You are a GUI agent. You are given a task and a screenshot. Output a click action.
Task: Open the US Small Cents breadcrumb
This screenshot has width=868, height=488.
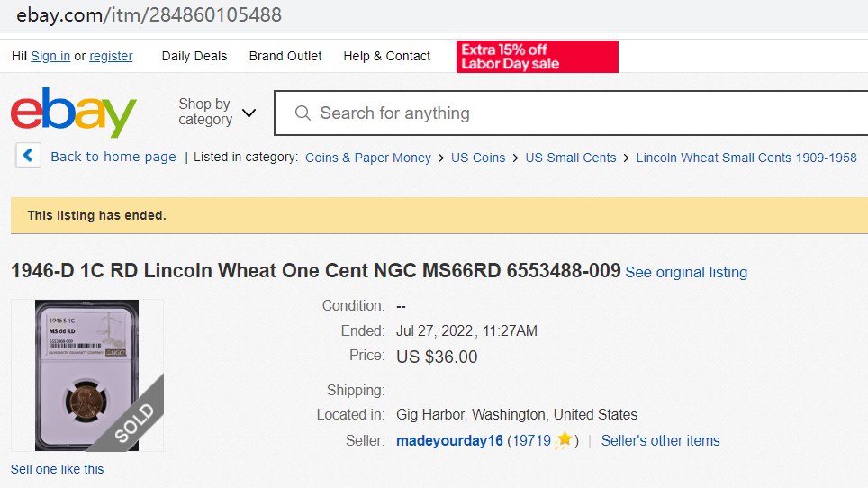click(x=571, y=158)
